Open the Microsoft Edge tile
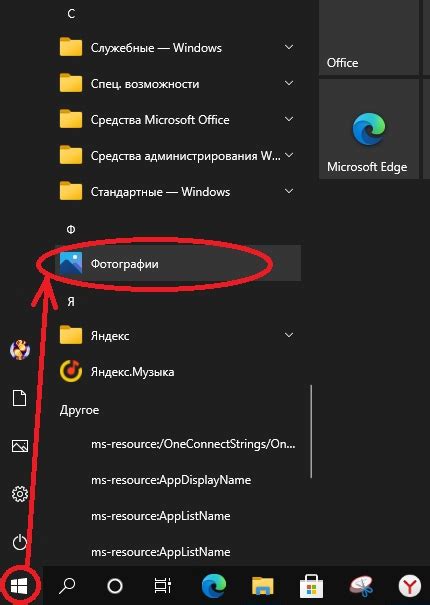This screenshot has height=605, width=430. [x=369, y=129]
